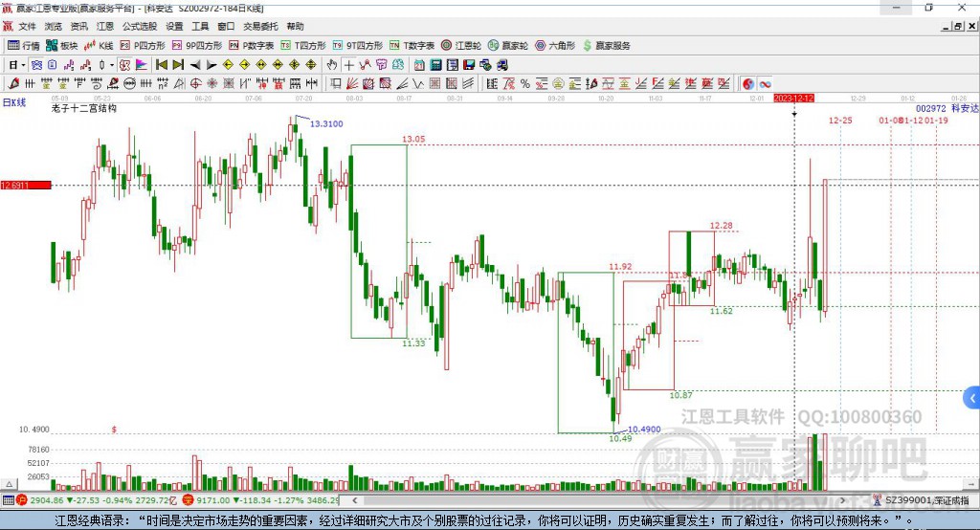Open the 工具 menu

(200, 26)
